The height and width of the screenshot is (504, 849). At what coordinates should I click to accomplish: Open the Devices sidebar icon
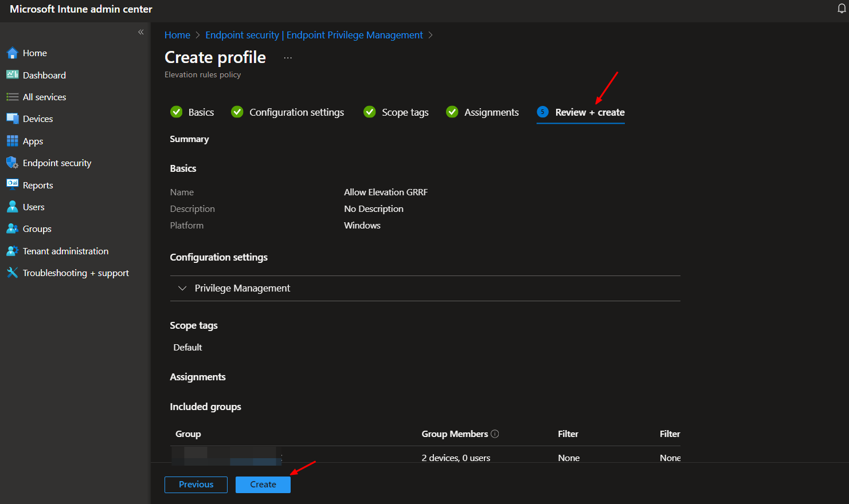[12, 119]
